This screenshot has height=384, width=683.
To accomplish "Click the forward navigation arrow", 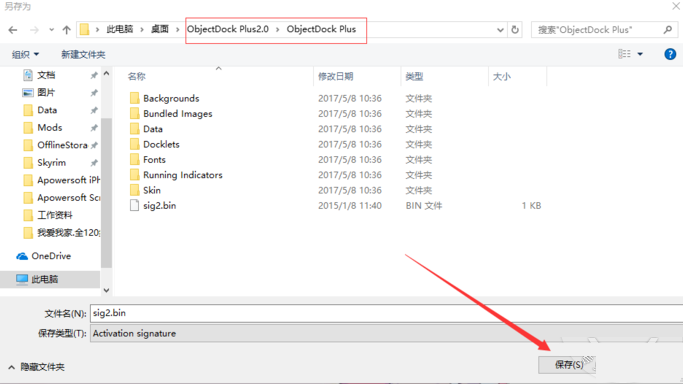I will pyautogui.click(x=34, y=30).
